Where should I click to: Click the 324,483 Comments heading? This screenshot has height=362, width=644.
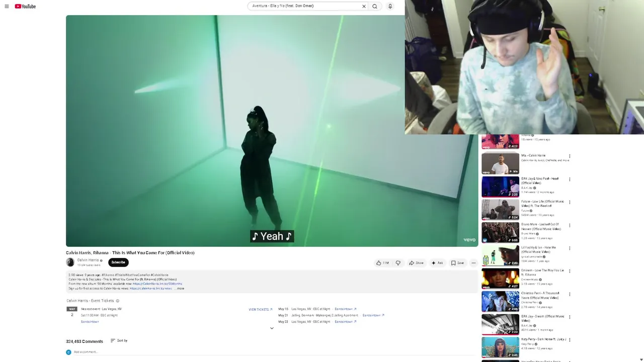coord(85,341)
